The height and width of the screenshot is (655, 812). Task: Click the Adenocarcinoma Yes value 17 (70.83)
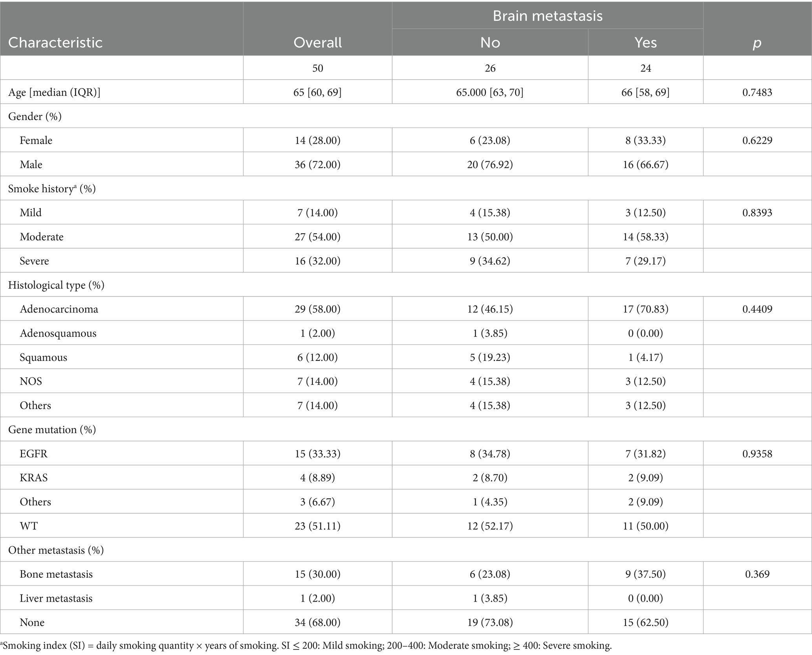click(x=645, y=309)
